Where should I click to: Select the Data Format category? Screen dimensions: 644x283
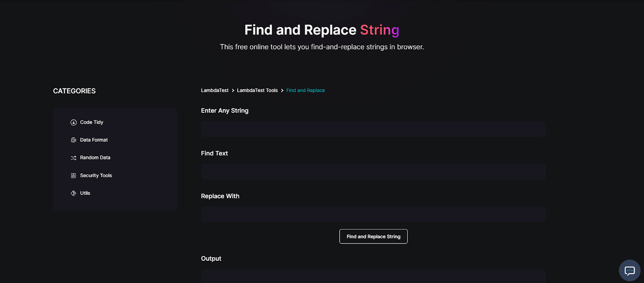[94, 140]
